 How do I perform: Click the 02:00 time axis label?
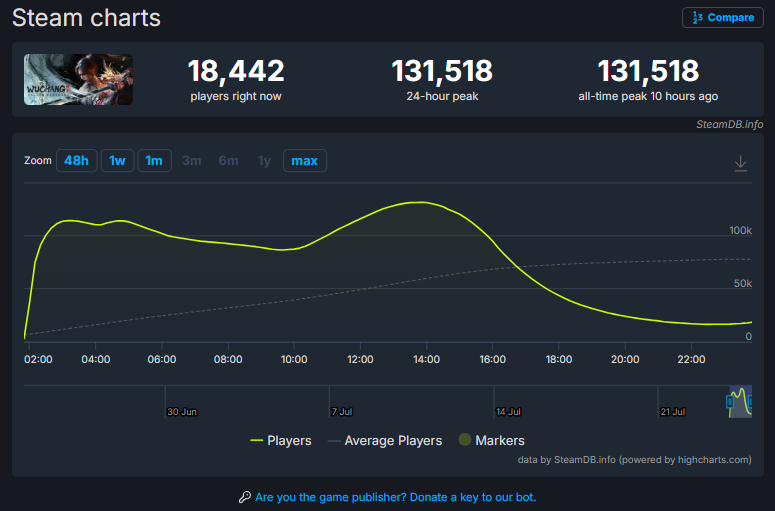pos(38,359)
